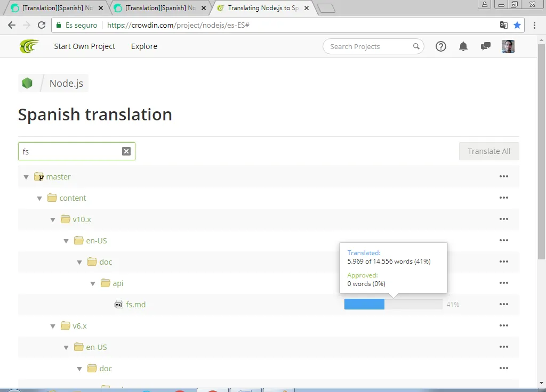Open the help question mark icon
546x392 pixels.
coord(441,46)
